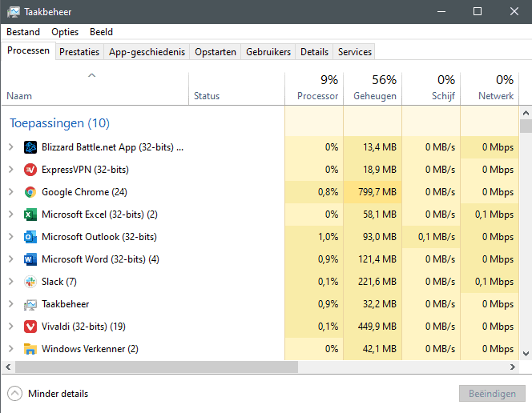Screen dimensions: 532x413
Task: Select Excel's 0,1 Mbps network cell
Action: click(x=490, y=215)
